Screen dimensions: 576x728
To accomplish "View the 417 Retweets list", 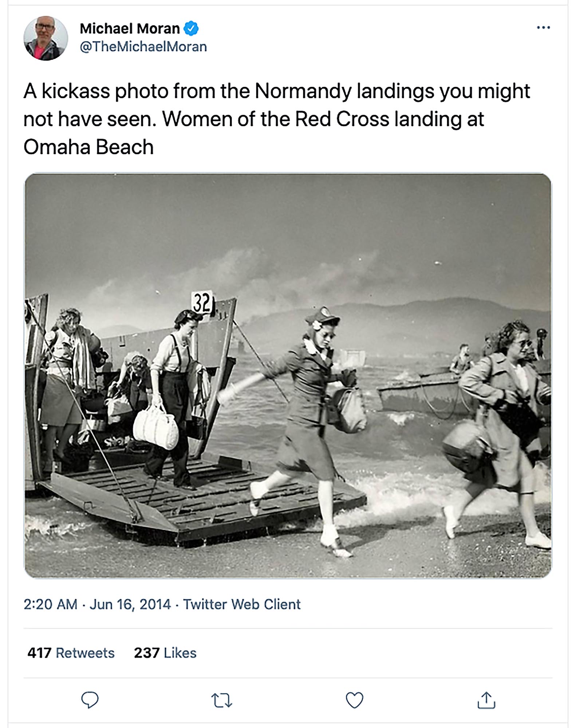I will tap(71, 653).
